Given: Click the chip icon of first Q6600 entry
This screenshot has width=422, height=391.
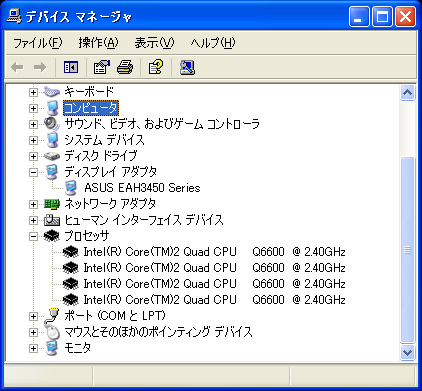Looking at the screenshot, I should click(x=71, y=252).
